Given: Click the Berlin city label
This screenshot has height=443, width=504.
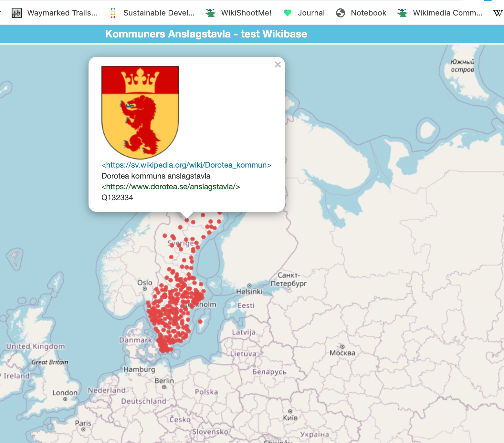Looking at the screenshot, I should (x=164, y=381).
